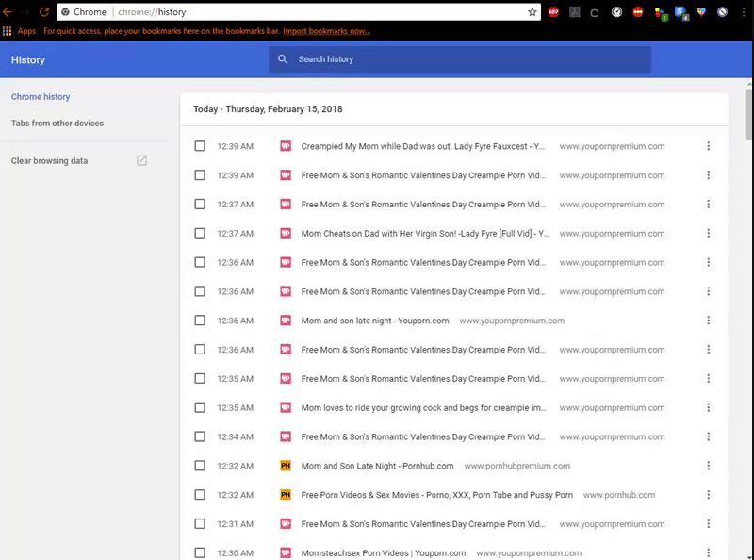Screen dimensions: 754x560
Task: Select the checkbox of the pornhubpremium.com entry
Action: coord(200,466)
